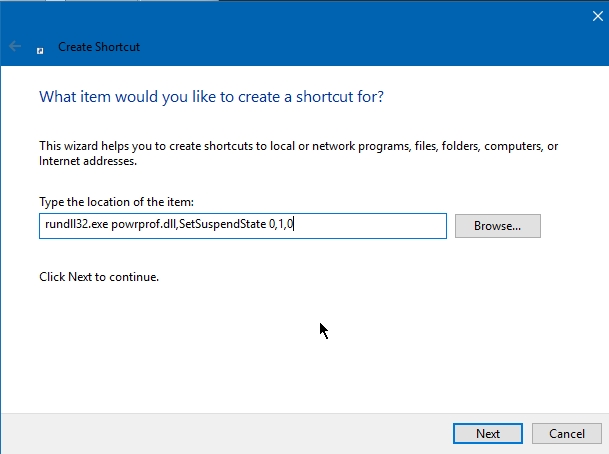
Task: Click 'powrprof.dll' text inside the location box
Action: point(142,226)
